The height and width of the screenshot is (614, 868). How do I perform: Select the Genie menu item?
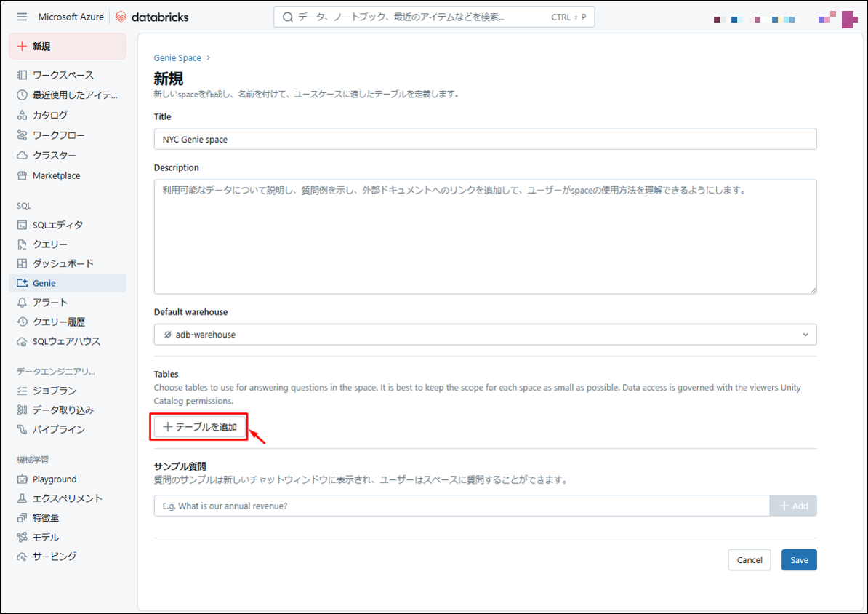click(x=44, y=283)
